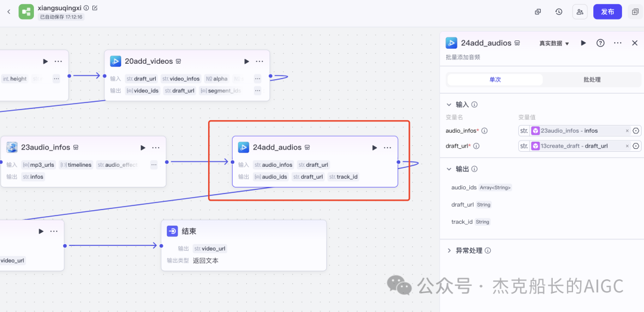Click the green xiangsuqingxi workflow icon
Screen dimensions: 644x312
coord(26,11)
